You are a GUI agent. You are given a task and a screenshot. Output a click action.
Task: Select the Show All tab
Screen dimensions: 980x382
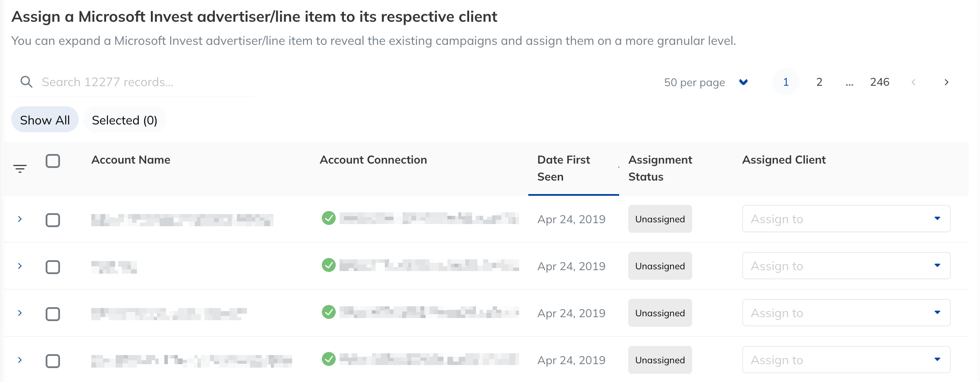click(x=45, y=120)
